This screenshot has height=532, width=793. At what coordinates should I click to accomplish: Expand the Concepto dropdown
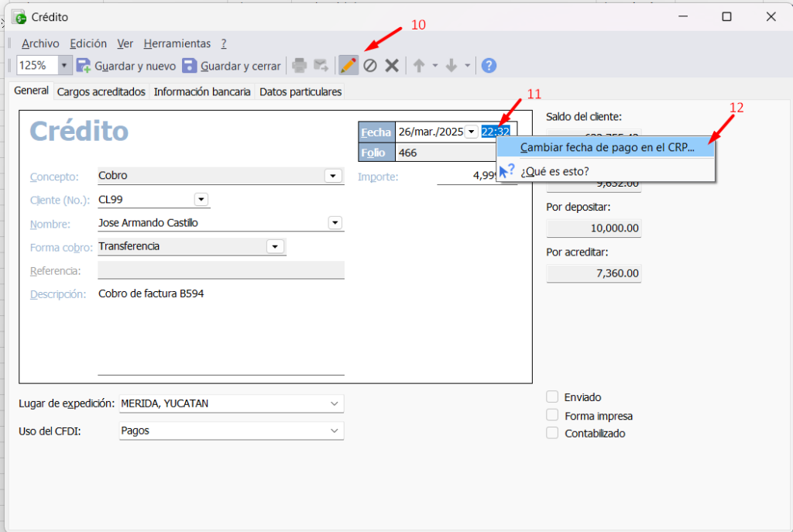(334, 176)
